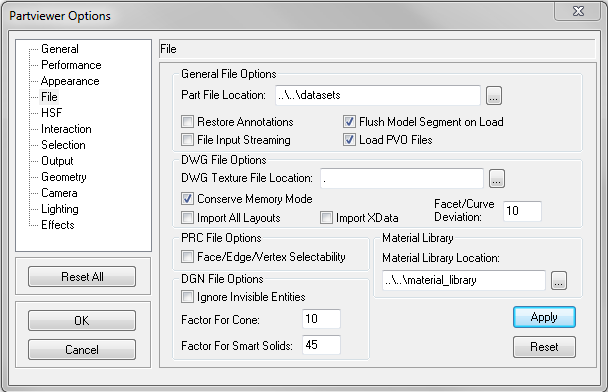The height and width of the screenshot is (392, 608).
Task: Uncheck Load PVO Files
Action: [349, 140]
